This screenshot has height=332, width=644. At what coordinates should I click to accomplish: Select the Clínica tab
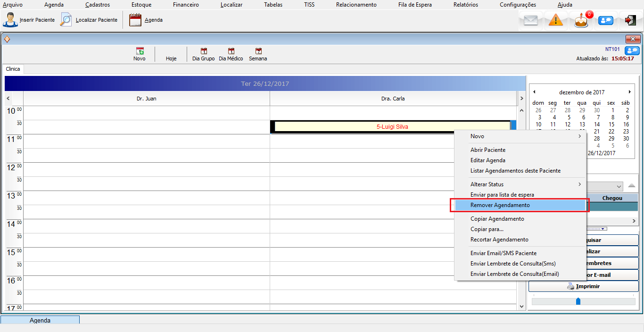tap(13, 69)
